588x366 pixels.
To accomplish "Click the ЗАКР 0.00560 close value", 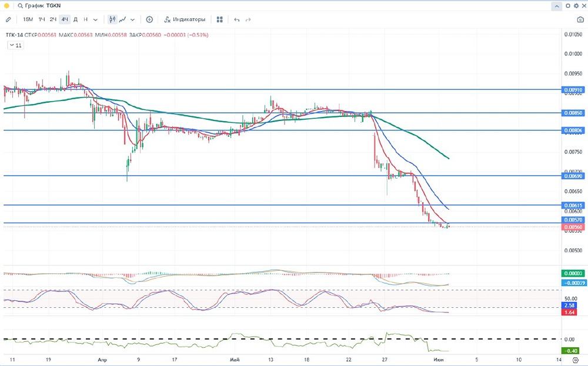I will tap(145, 35).
